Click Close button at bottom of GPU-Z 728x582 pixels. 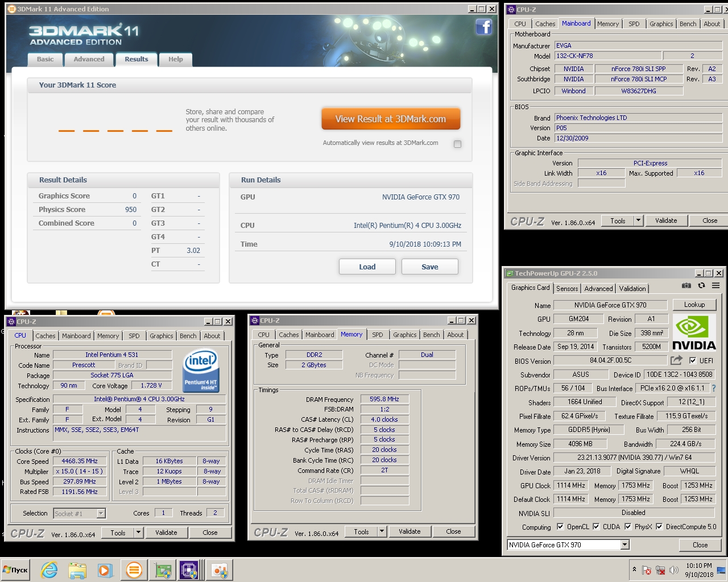700,544
